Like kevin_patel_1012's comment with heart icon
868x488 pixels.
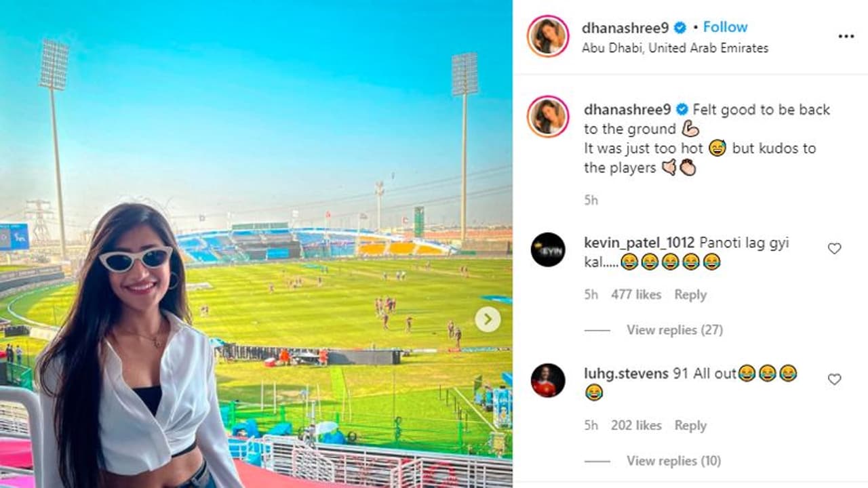(x=834, y=249)
